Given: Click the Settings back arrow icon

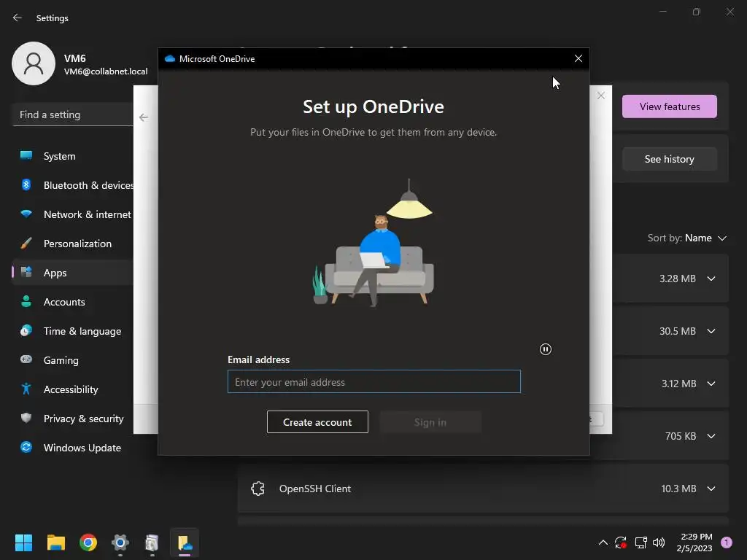Looking at the screenshot, I should pos(18,17).
